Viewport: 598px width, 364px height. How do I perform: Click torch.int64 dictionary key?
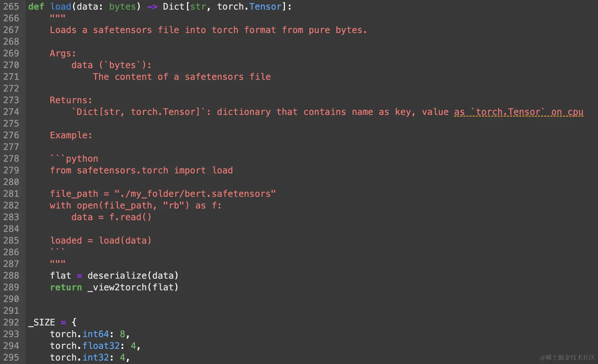[x=79, y=334]
